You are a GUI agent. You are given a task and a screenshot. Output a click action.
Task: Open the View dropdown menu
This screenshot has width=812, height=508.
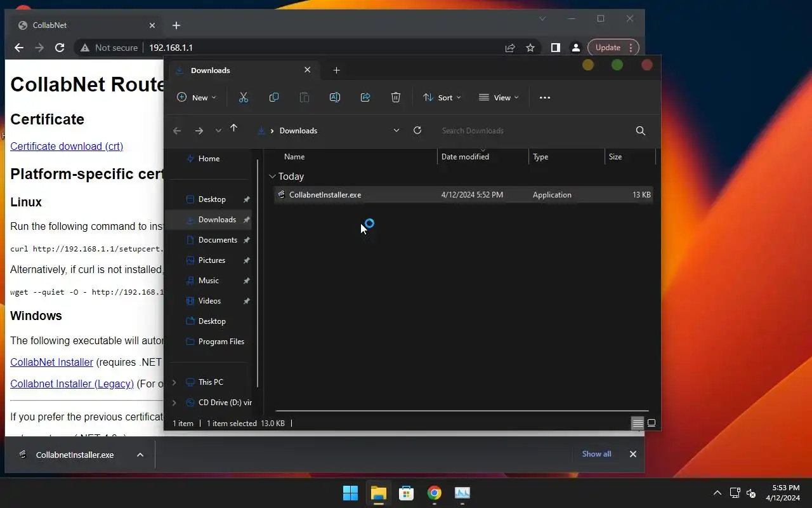coord(499,97)
